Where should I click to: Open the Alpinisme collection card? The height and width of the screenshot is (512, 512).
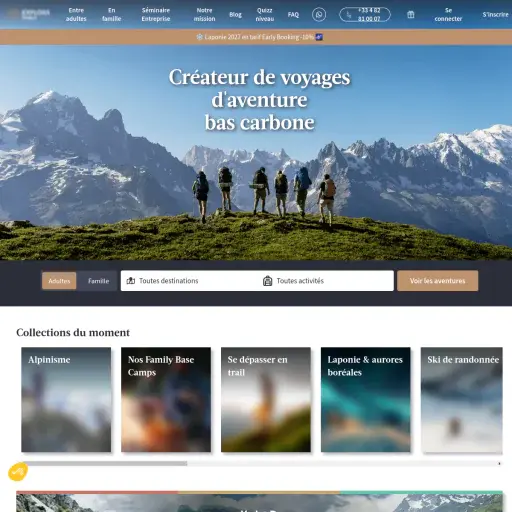click(x=66, y=399)
